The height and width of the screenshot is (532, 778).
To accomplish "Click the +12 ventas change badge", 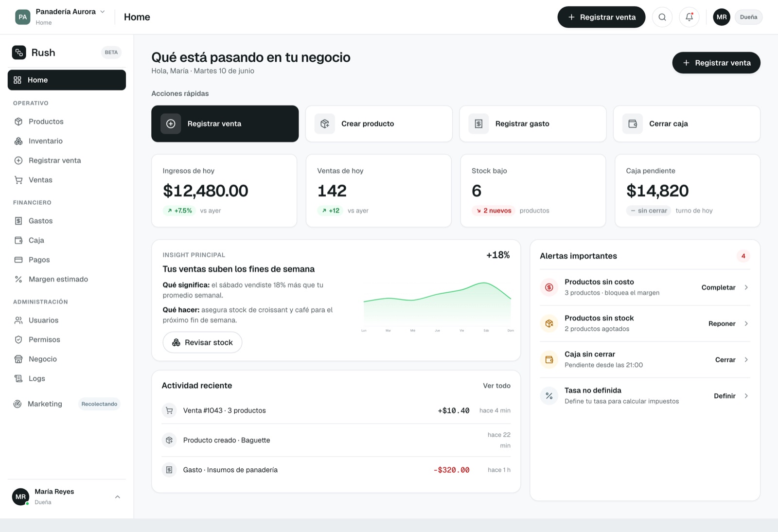I will pos(330,211).
